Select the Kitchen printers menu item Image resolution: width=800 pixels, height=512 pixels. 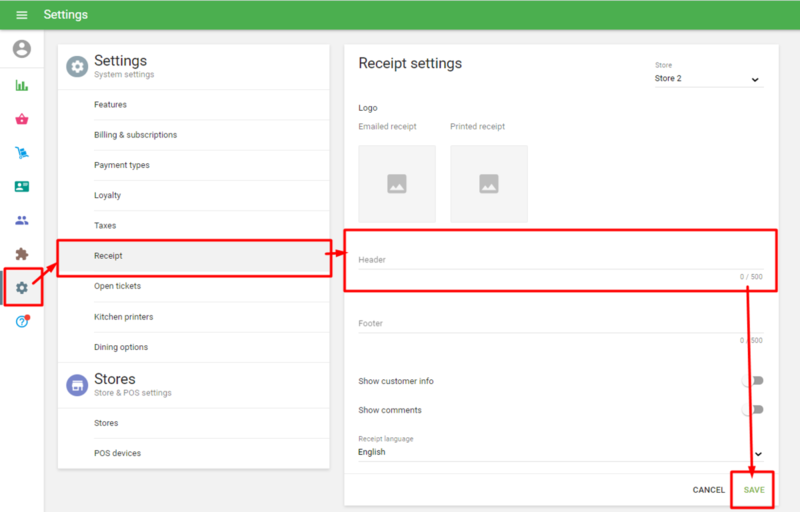(x=123, y=317)
